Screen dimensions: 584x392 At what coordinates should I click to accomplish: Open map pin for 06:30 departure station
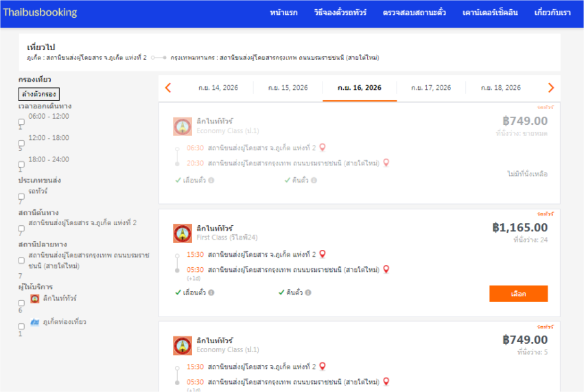pos(323,148)
